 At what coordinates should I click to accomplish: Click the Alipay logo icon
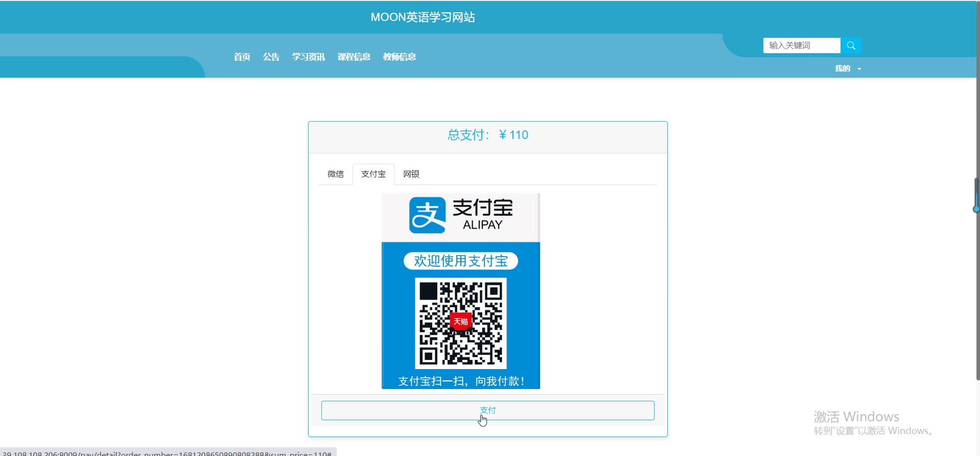click(x=427, y=215)
